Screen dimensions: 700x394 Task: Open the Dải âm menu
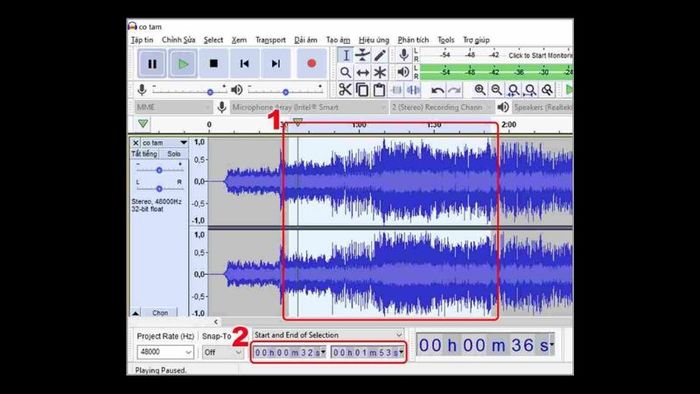[306, 40]
